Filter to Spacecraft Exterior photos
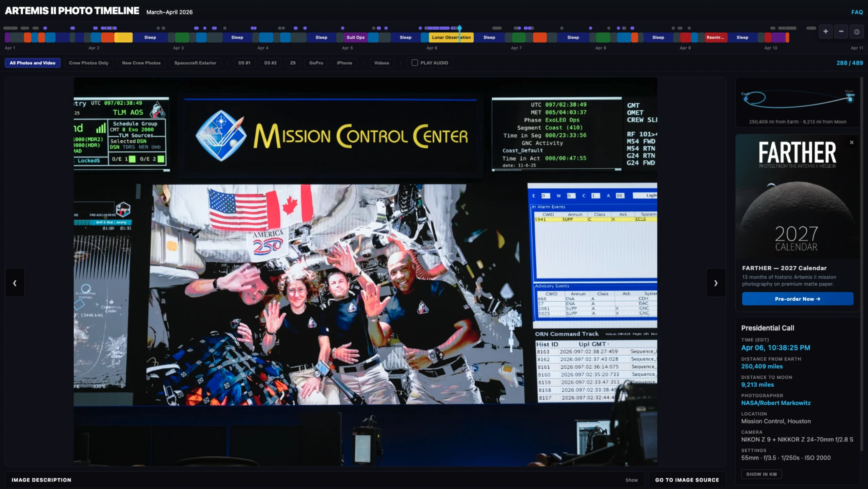Viewport: 868px width, 489px height. (x=195, y=63)
